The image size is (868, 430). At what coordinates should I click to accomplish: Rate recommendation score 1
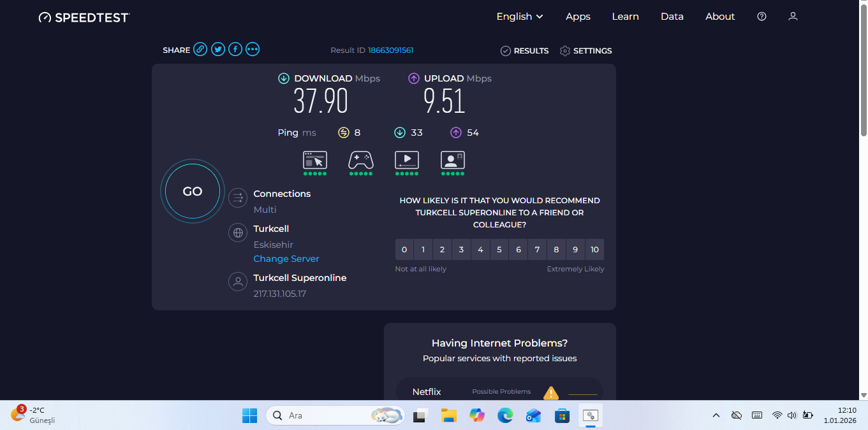(423, 250)
